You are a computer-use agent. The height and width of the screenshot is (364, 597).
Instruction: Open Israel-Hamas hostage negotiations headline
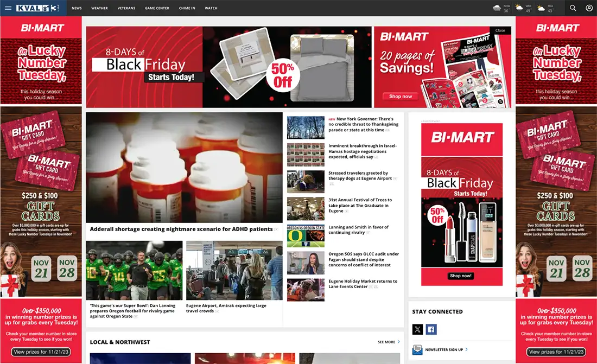click(x=363, y=151)
